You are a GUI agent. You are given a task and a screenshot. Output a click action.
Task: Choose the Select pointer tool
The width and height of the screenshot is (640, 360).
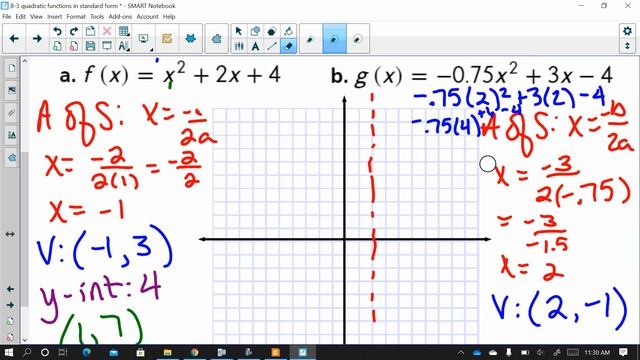tap(239, 31)
